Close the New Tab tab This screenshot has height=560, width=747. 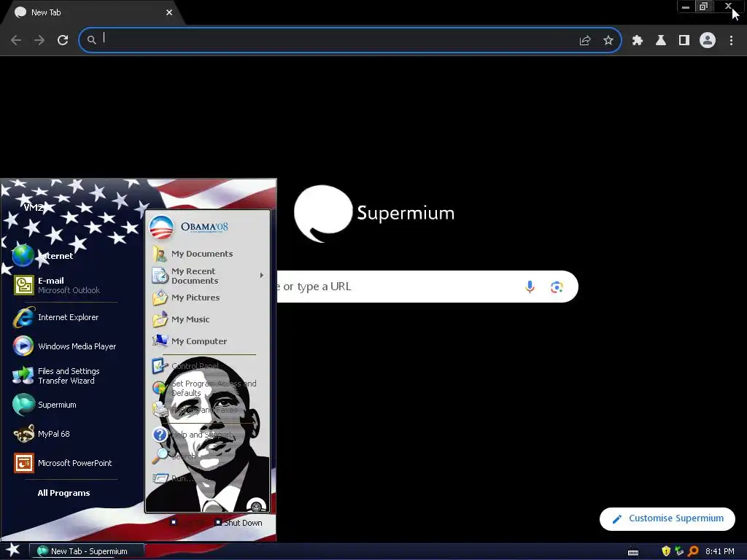point(169,12)
